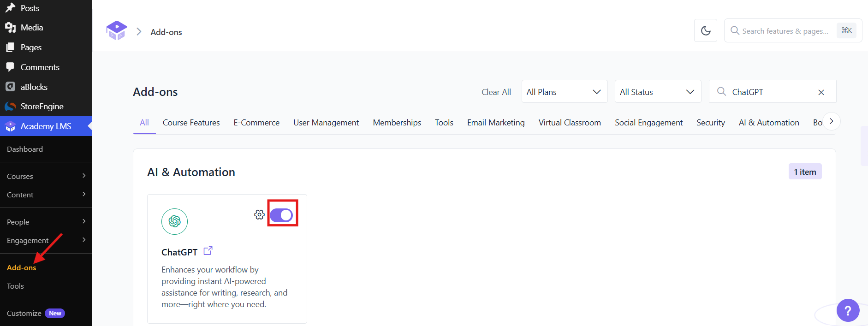This screenshot has height=326, width=868.
Task: Click magnifier icon in add-ons search
Action: coord(721,91)
